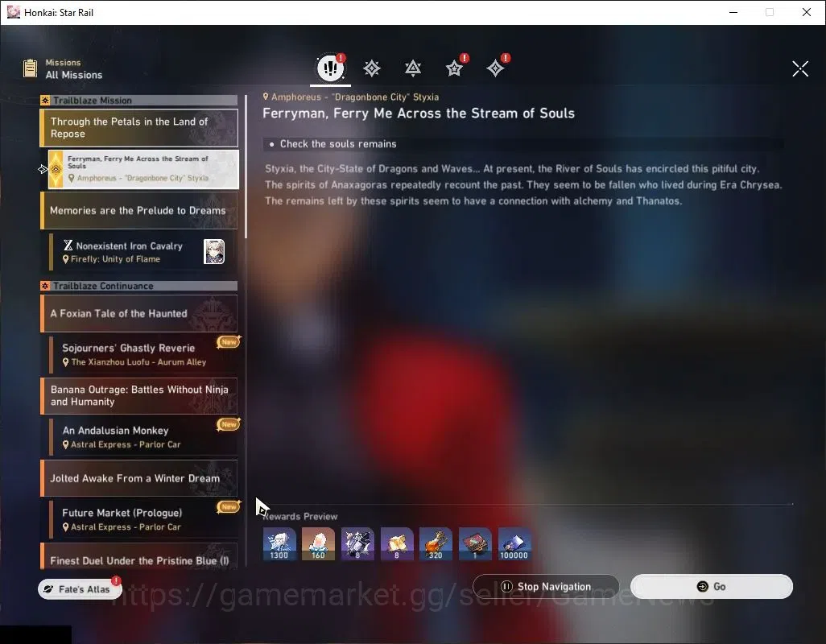The width and height of the screenshot is (826, 644).
Task: Open the triangle-star mission category tab
Action: (412, 68)
